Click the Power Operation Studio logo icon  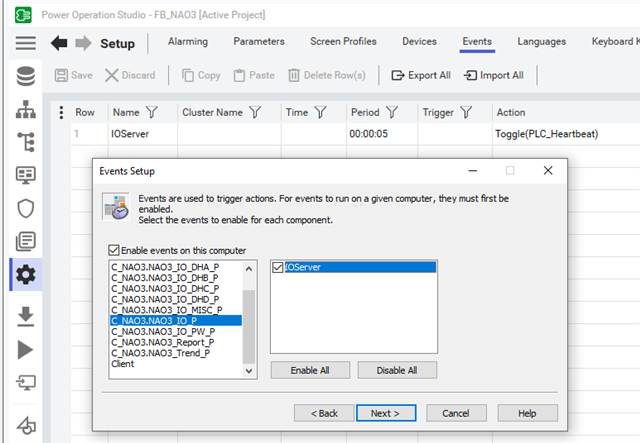coord(23,15)
